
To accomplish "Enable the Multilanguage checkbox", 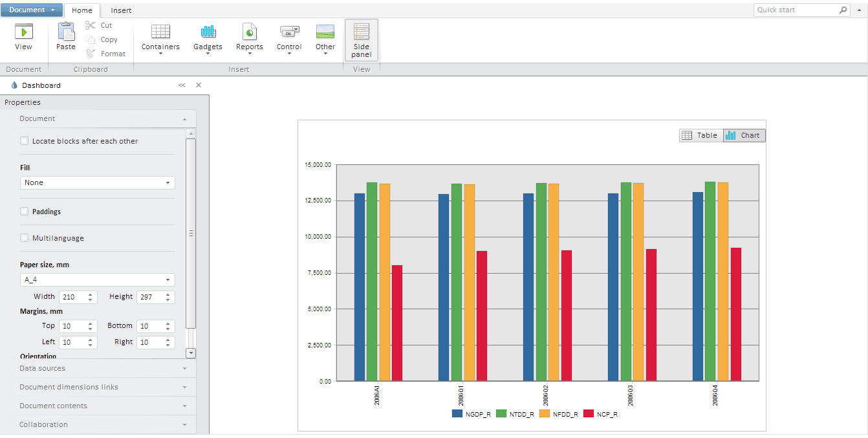I will click(x=25, y=238).
